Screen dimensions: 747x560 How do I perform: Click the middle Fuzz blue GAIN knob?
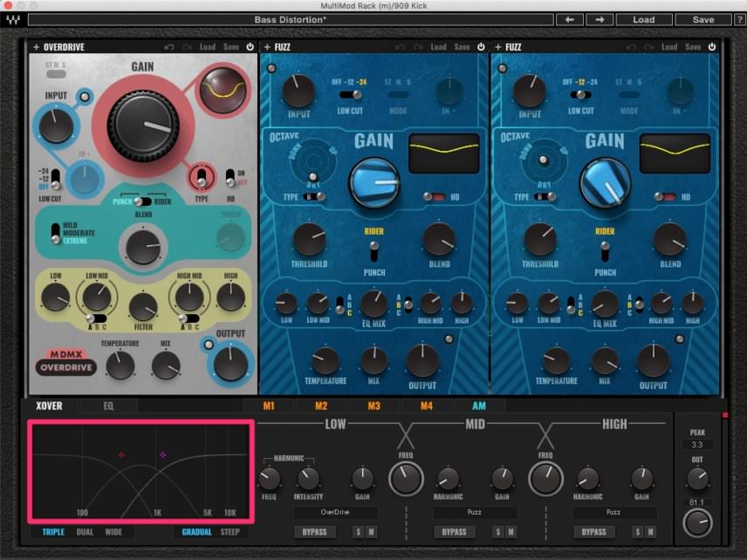point(374,183)
